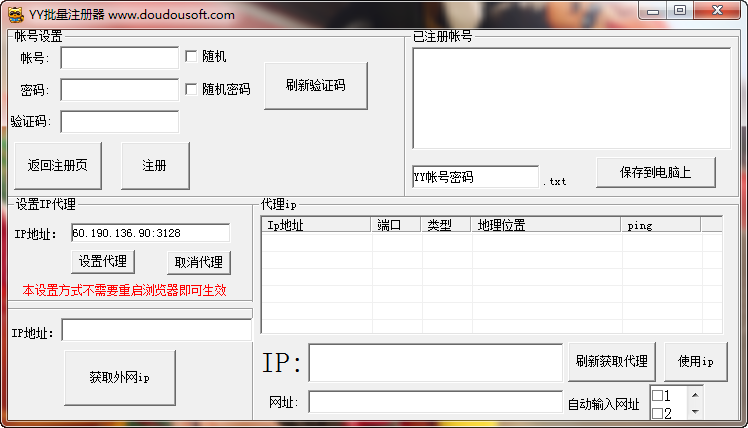Click the 注册 button
Screen dimensions: 748x428
pos(155,166)
